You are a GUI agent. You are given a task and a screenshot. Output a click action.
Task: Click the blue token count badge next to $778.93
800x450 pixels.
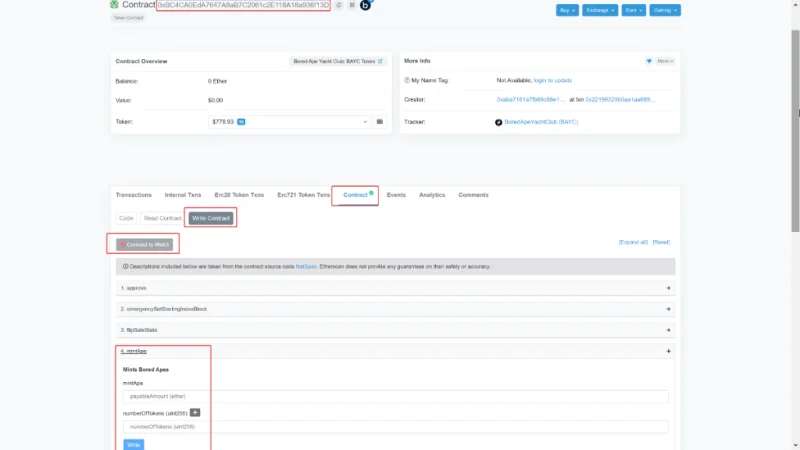(x=241, y=122)
